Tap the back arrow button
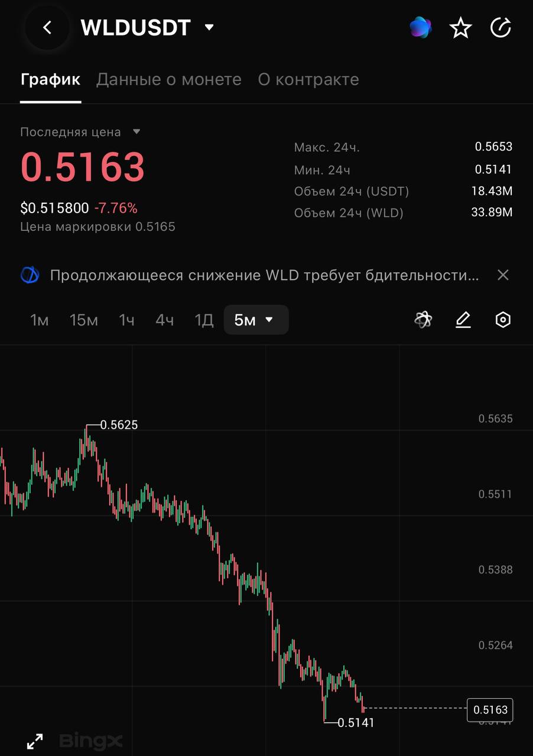Image resolution: width=533 pixels, height=756 pixels. (47, 28)
